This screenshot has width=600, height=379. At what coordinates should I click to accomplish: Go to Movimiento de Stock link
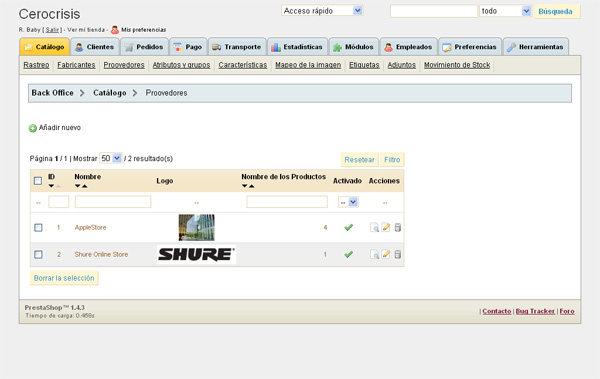457,65
